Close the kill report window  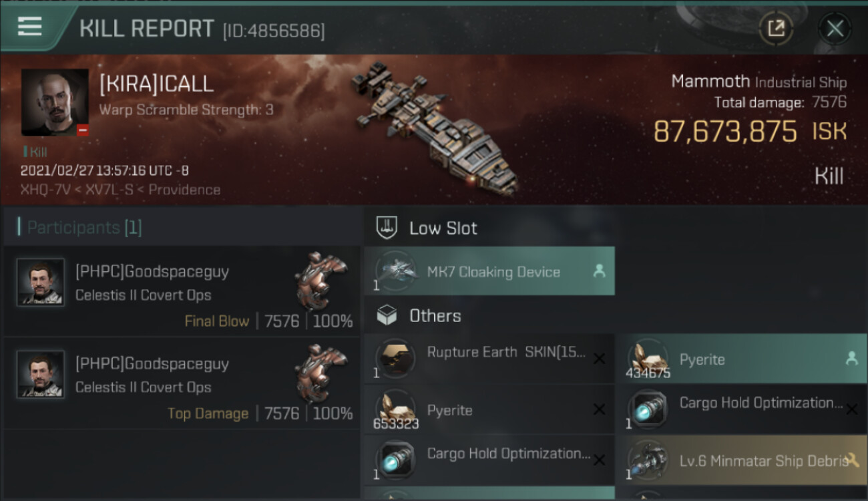pyautogui.click(x=835, y=28)
